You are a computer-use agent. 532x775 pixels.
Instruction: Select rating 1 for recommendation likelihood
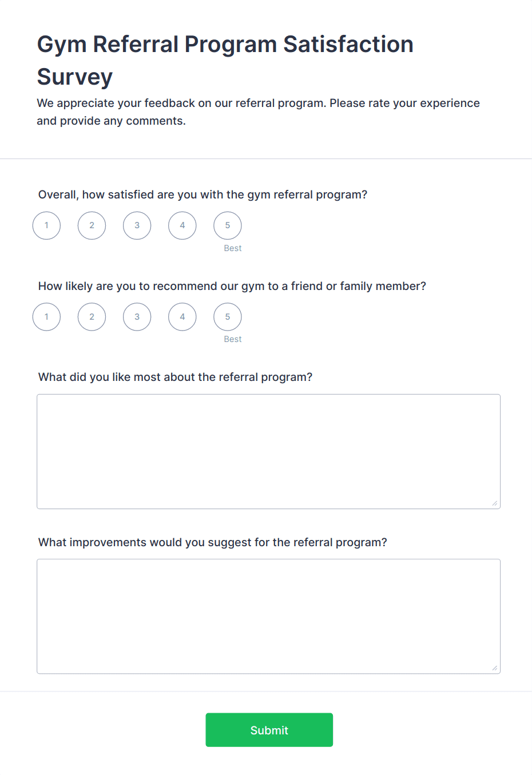coord(46,316)
